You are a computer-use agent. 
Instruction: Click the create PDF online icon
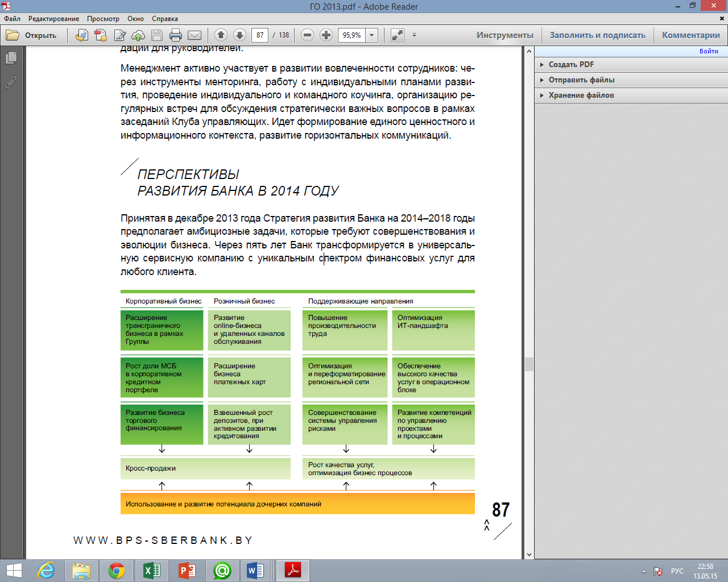click(101, 35)
